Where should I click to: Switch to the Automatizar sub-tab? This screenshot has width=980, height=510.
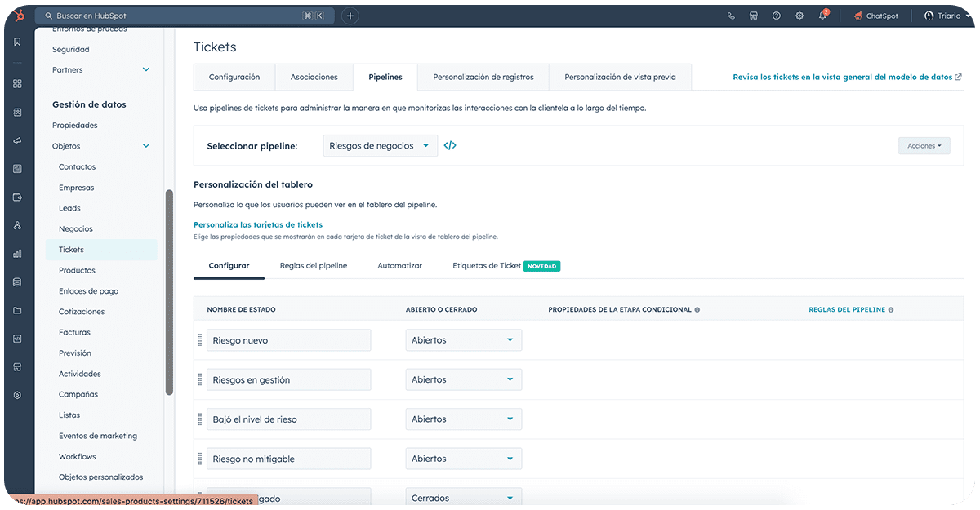(400, 265)
